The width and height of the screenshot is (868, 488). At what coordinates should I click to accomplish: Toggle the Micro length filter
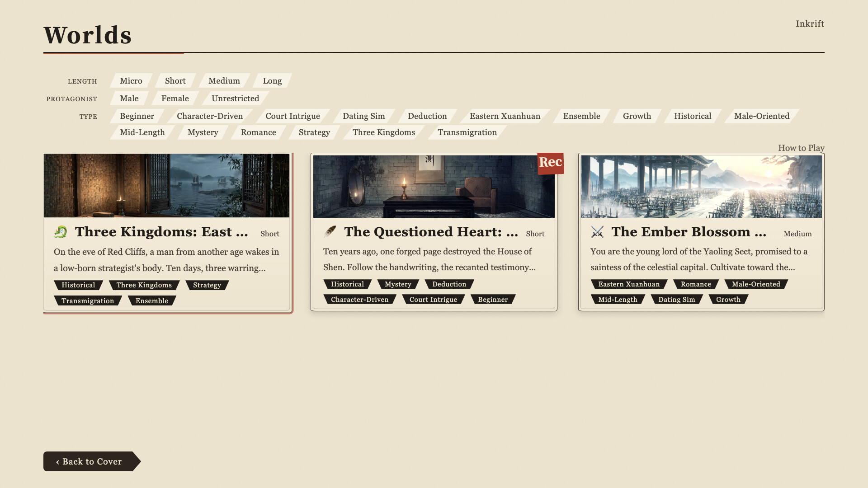[x=131, y=81]
